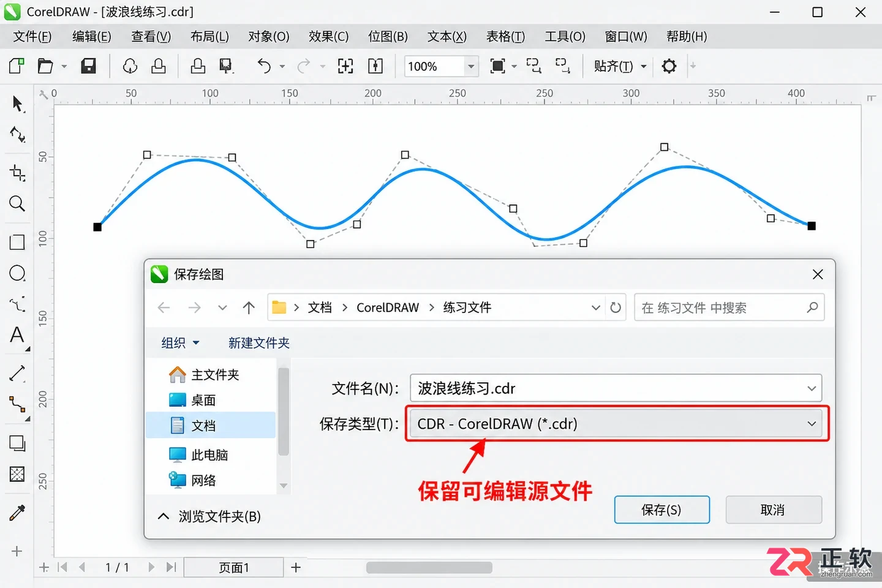Click the 文件名 input field
Screen dimensions: 882x588
[x=616, y=388]
